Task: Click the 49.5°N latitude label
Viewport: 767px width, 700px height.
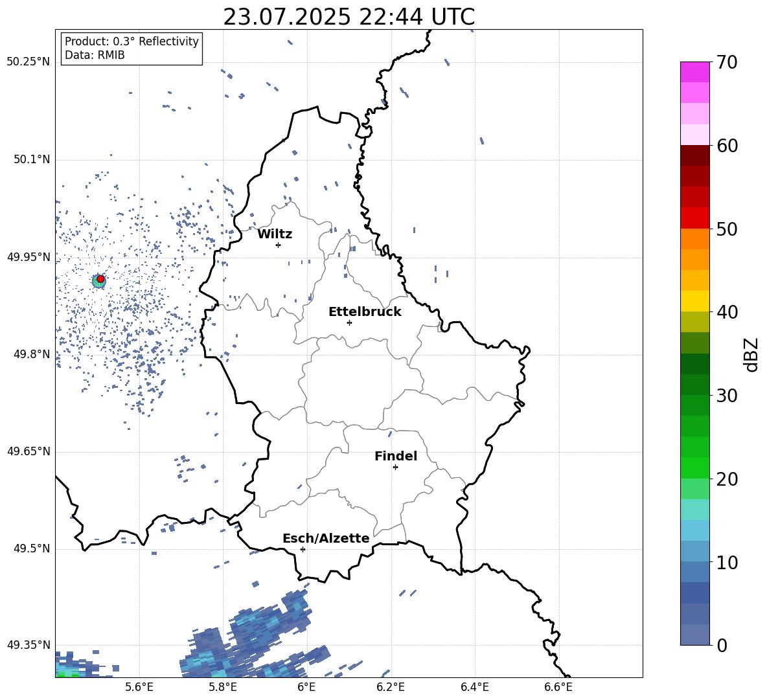Action: click(x=32, y=548)
